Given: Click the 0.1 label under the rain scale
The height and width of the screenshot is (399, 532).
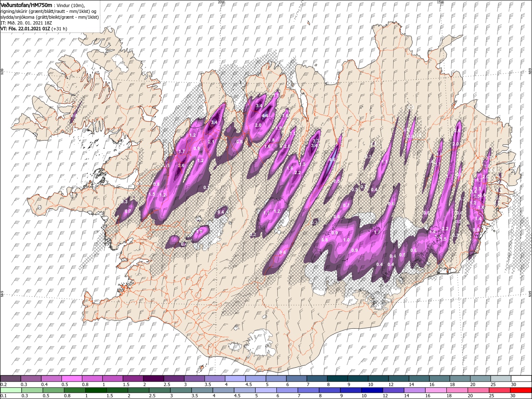Looking at the screenshot, I should [x=3, y=396].
